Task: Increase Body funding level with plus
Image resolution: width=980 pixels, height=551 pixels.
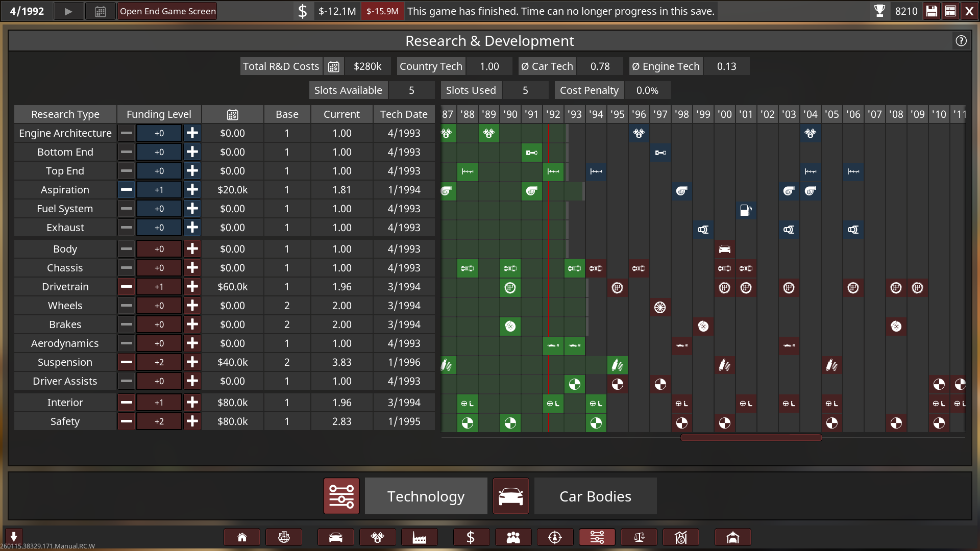Action: [x=192, y=249]
